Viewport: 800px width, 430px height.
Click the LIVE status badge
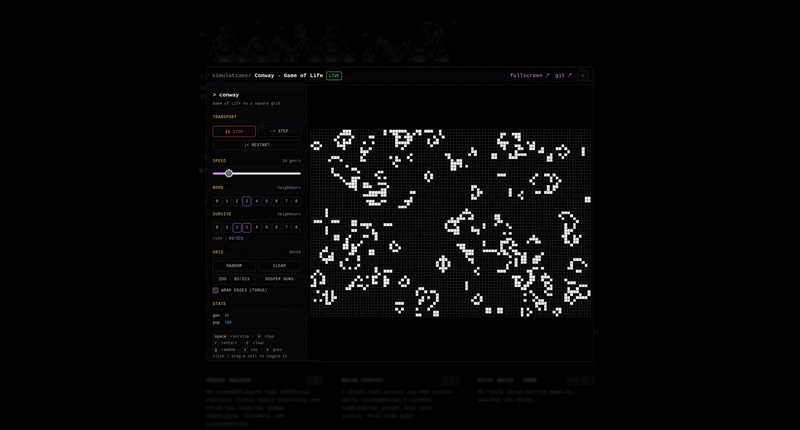[334, 75]
